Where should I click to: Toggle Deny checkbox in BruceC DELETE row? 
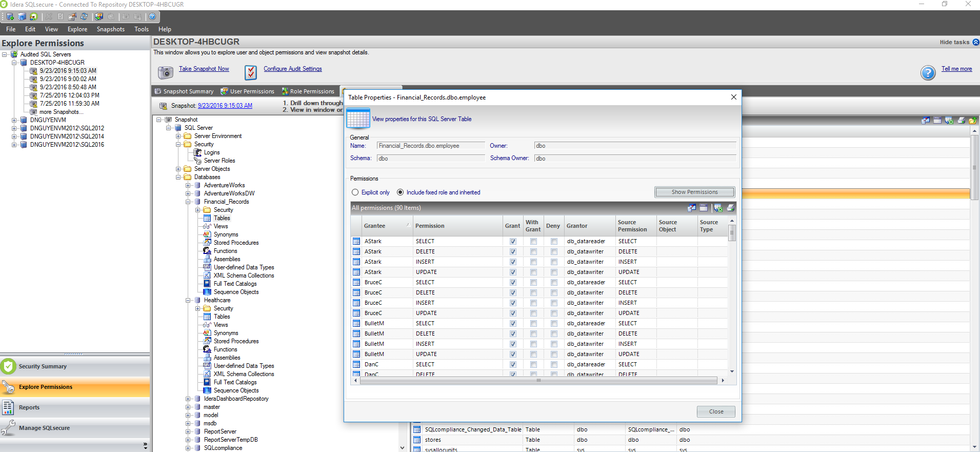point(554,292)
